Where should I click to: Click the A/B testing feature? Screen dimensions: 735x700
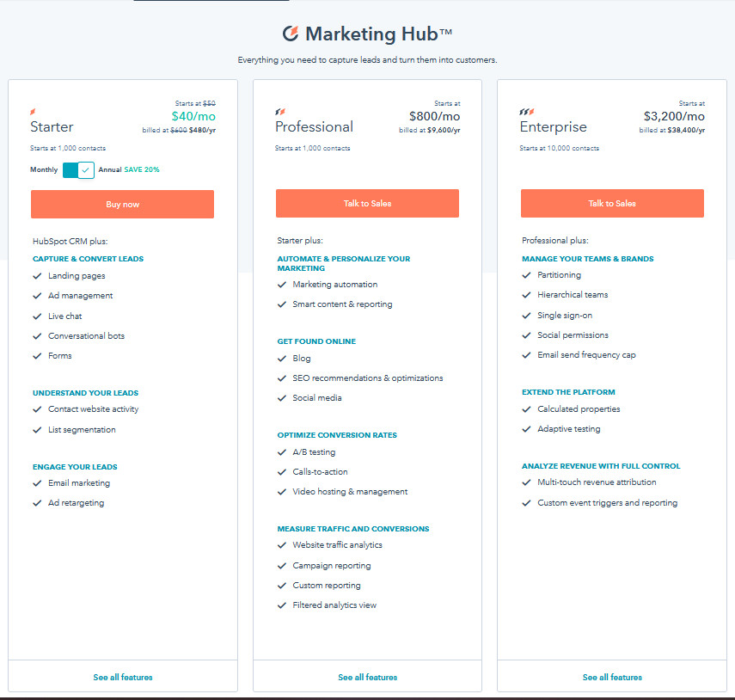(x=314, y=452)
